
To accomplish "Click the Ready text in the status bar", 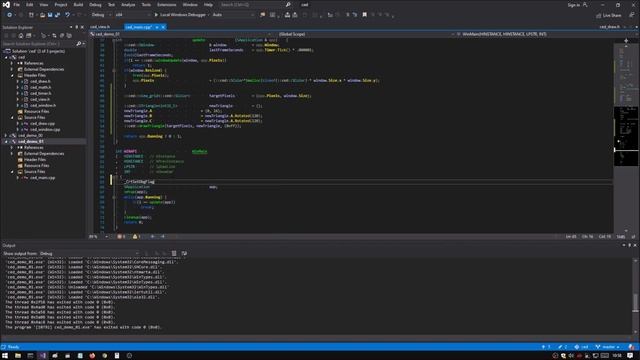I will (x=13, y=347).
